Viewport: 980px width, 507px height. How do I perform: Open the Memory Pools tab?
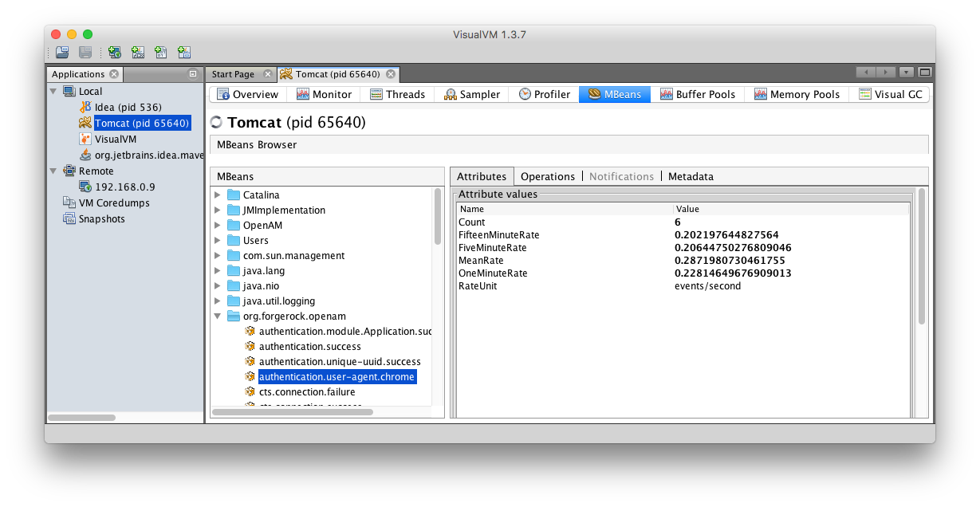tap(797, 94)
